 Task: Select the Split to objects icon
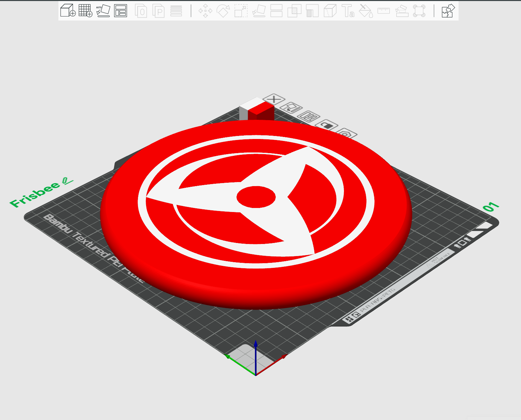(x=141, y=11)
